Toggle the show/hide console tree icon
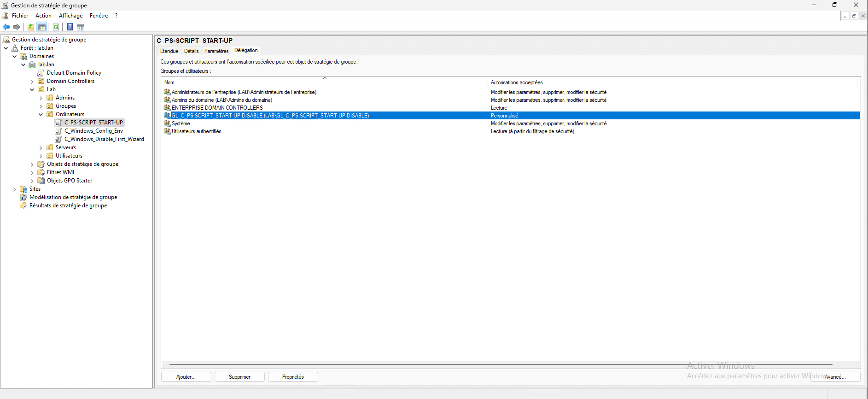The width and height of the screenshot is (868, 399). [x=42, y=27]
